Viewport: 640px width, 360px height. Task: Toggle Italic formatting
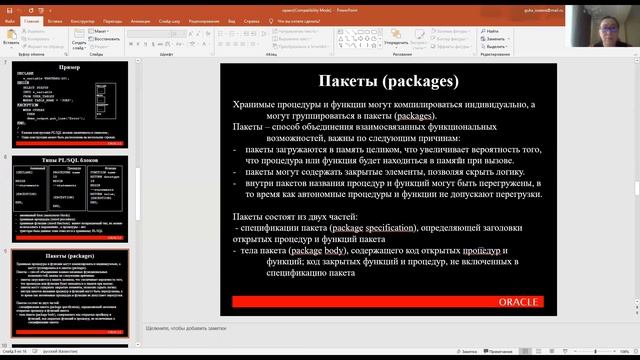click(x=138, y=44)
